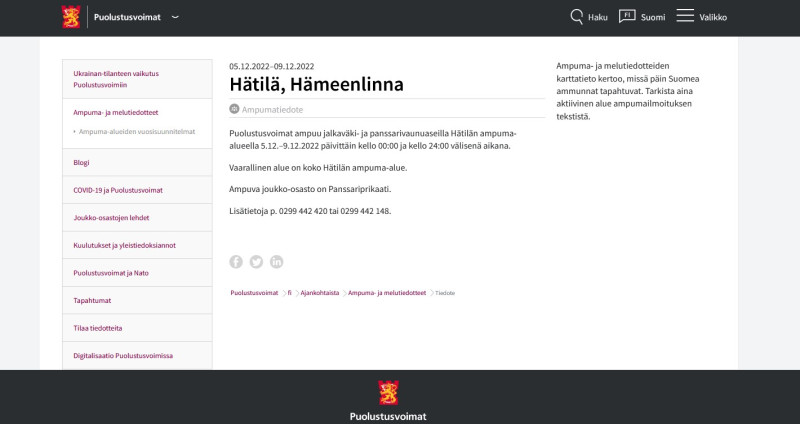Viewport: 800px width, 424px height.
Task: Click the footer lion crest logo
Action: pyautogui.click(x=388, y=392)
